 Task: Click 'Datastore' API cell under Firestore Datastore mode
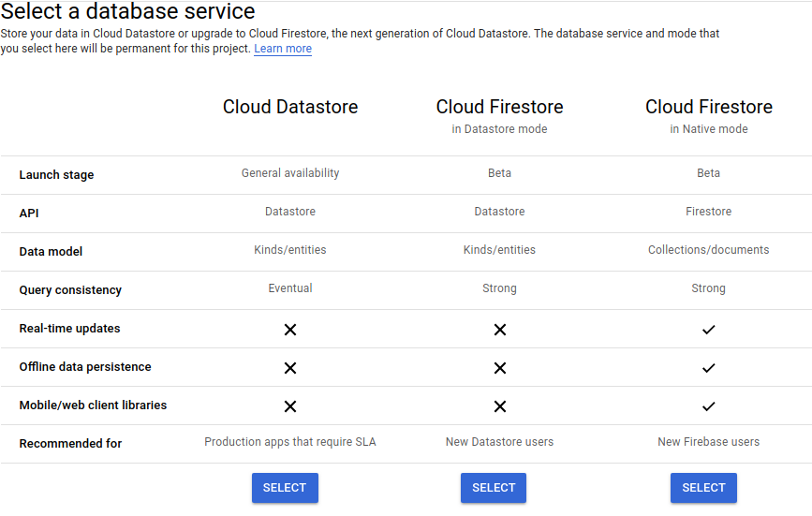pos(499,211)
